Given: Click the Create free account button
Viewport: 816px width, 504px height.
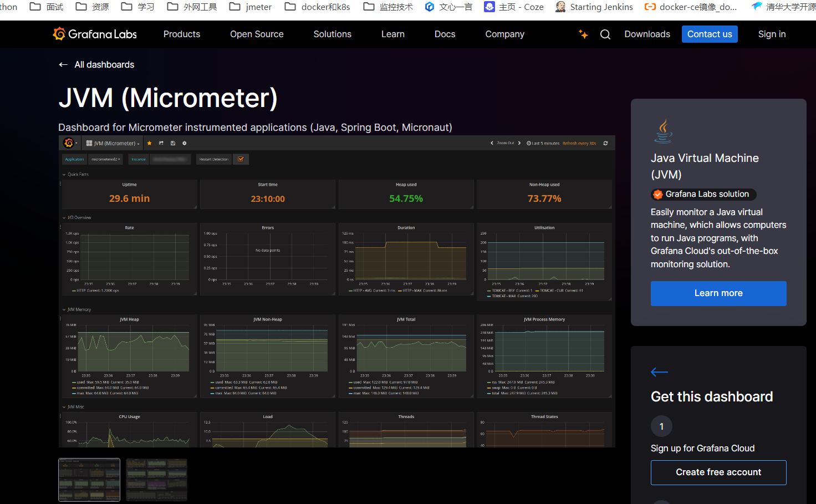Looking at the screenshot, I should click(718, 472).
